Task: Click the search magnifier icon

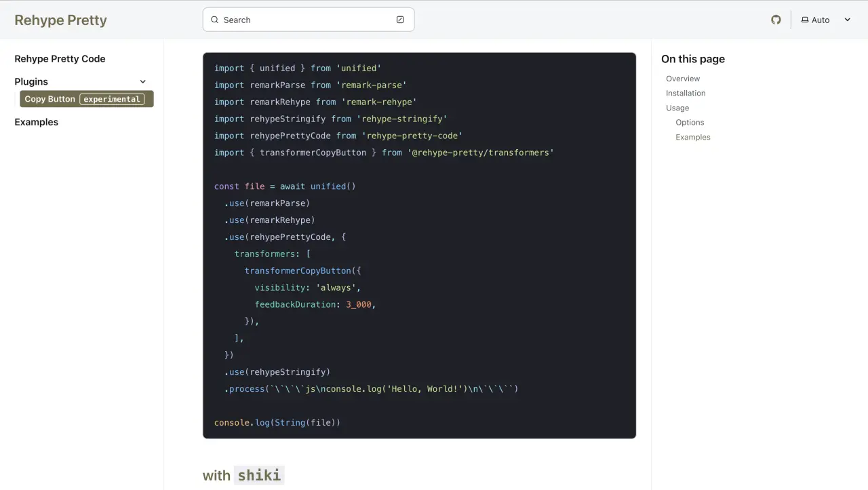Action: coord(214,20)
